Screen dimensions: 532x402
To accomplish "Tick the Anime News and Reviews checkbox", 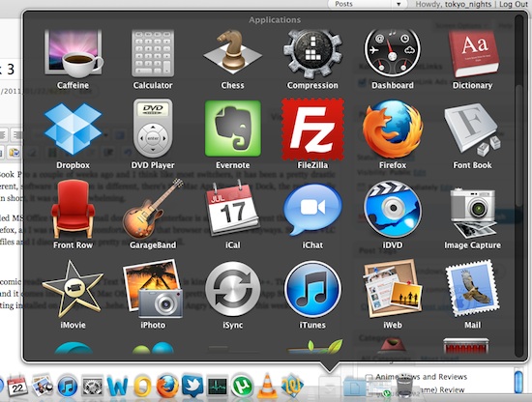I will pyautogui.click(x=369, y=377).
